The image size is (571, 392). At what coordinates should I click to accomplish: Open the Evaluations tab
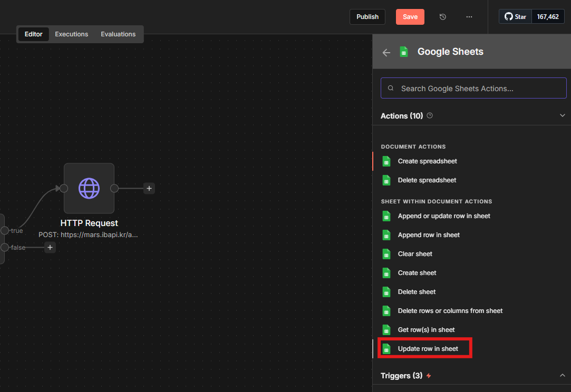[x=118, y=34]
